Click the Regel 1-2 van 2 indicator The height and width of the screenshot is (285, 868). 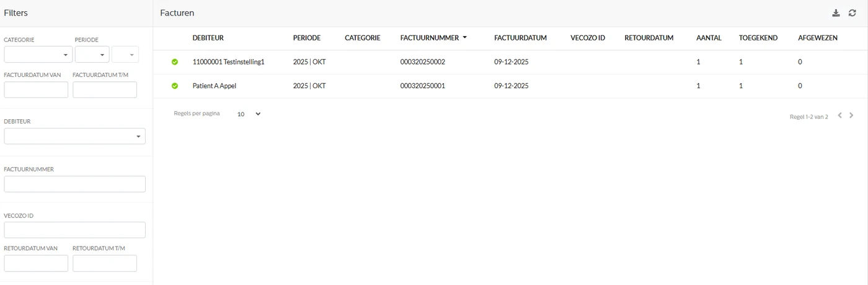click(x=809, y=117)
